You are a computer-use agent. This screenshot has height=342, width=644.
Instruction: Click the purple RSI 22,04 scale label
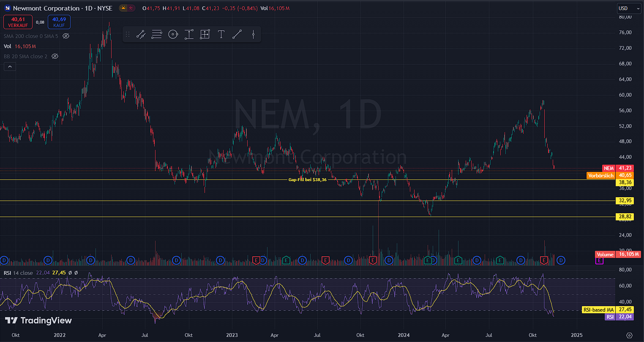[x=619, y=317]
